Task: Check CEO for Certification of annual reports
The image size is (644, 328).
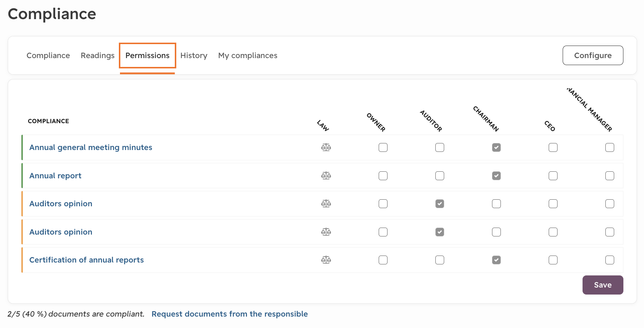Action: (x=553, y=260)
